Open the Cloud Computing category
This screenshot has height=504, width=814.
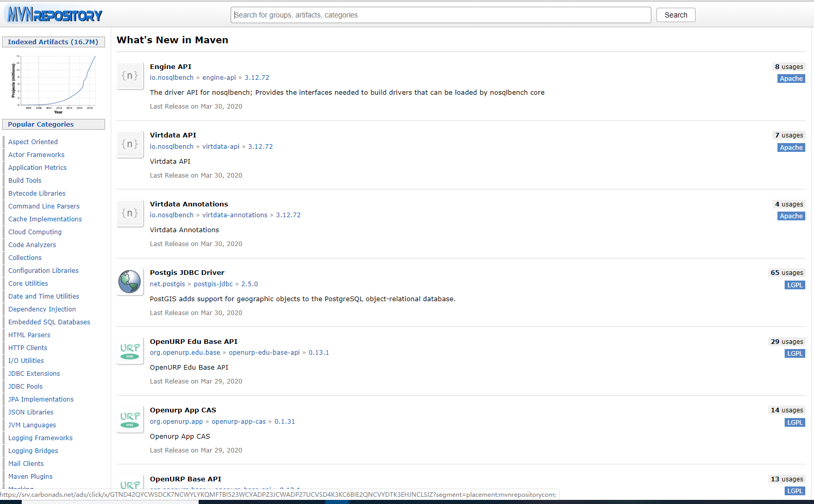(35, 232)
